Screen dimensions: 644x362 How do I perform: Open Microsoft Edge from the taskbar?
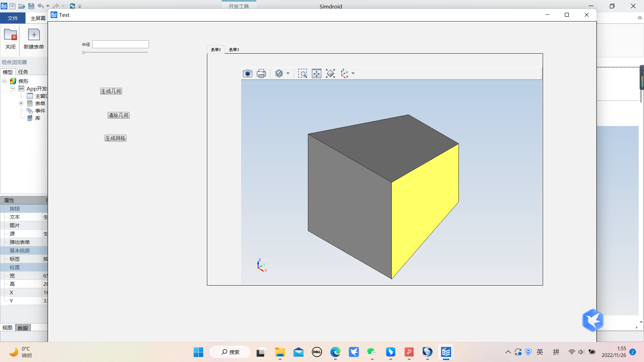tap(335, 352)
